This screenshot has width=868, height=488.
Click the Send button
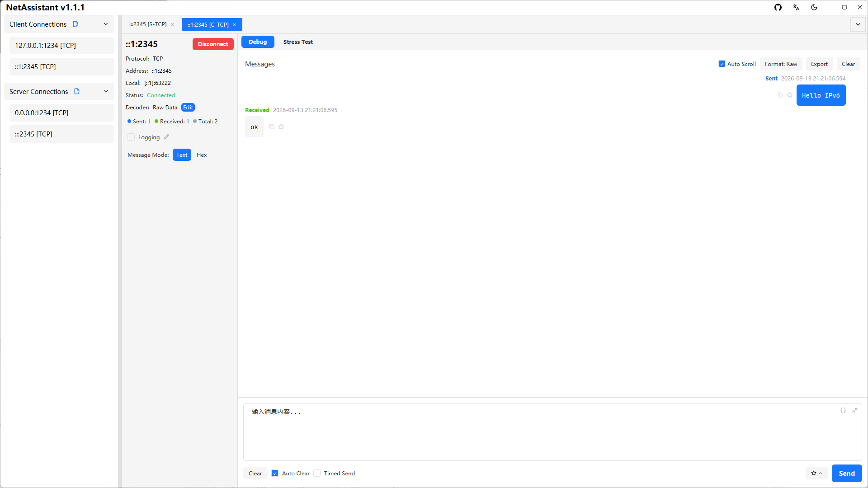tap(847, 473)
